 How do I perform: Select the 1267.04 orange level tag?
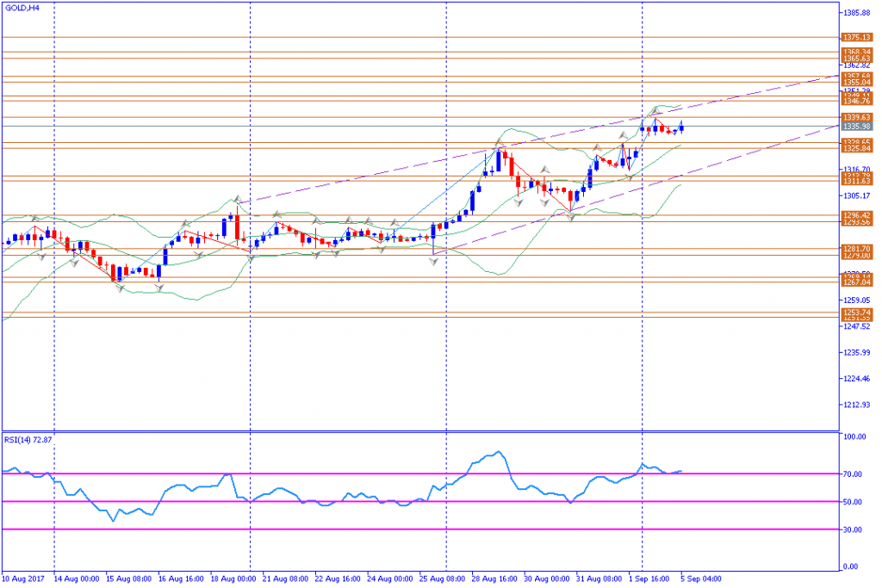point(857,282)
